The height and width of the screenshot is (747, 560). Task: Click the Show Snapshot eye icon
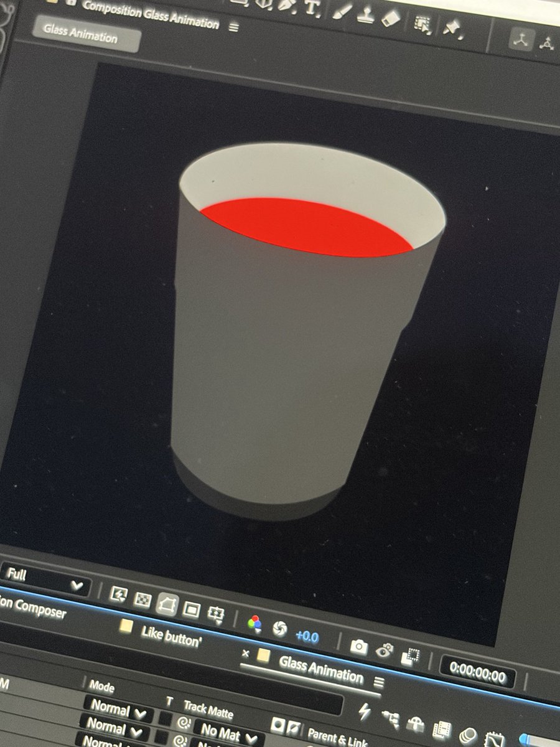click(385, 651)
